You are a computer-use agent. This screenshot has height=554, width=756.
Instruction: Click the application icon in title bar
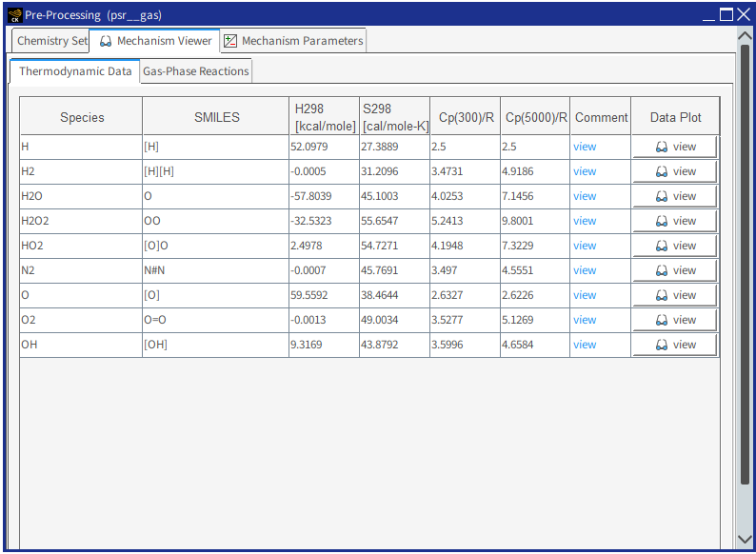pos(14,14)
